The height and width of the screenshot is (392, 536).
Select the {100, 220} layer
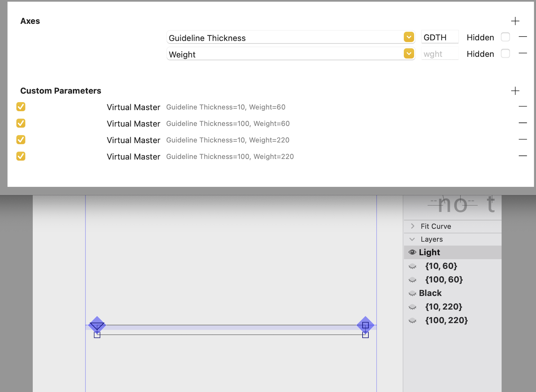pyautogui.click(x=447, y=320)
